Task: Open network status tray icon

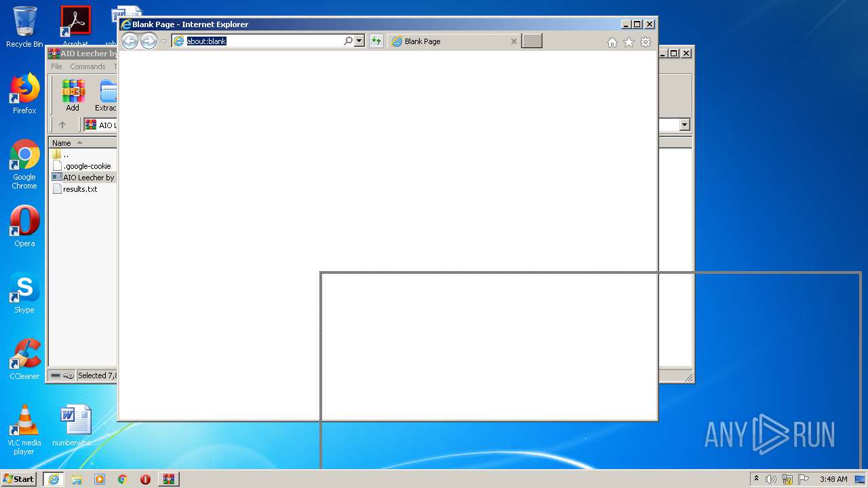Action: (787, 479)
